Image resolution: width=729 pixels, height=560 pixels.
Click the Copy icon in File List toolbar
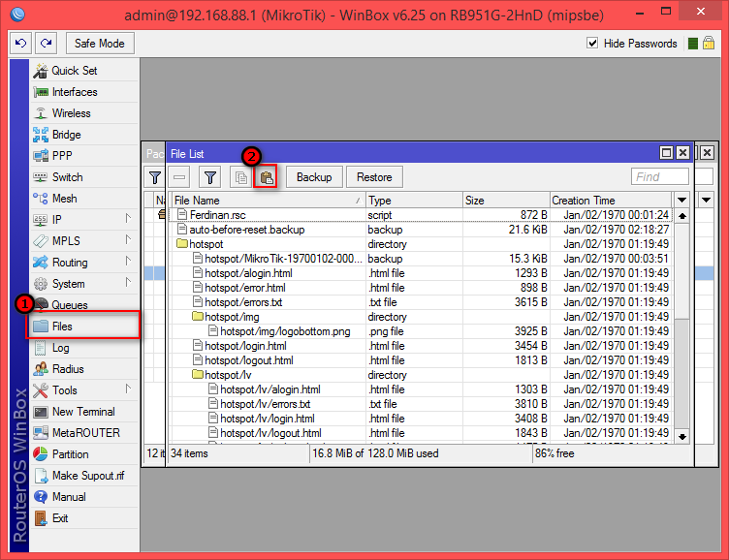tap(240, 177)
